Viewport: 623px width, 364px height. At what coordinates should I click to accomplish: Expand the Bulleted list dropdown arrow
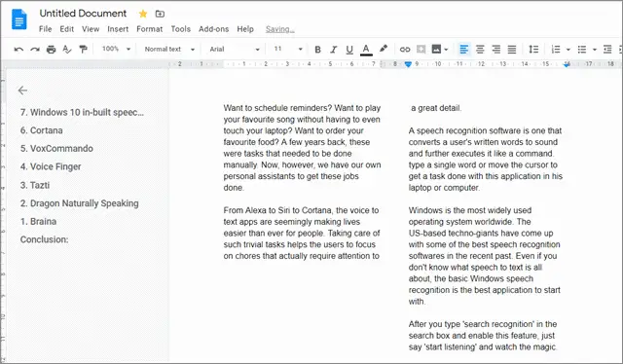pos(595,50)
